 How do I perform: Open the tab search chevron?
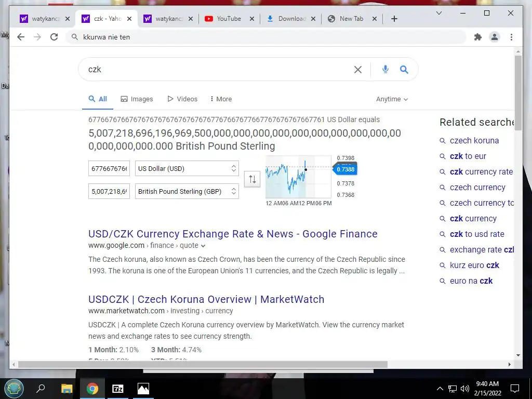438,13
